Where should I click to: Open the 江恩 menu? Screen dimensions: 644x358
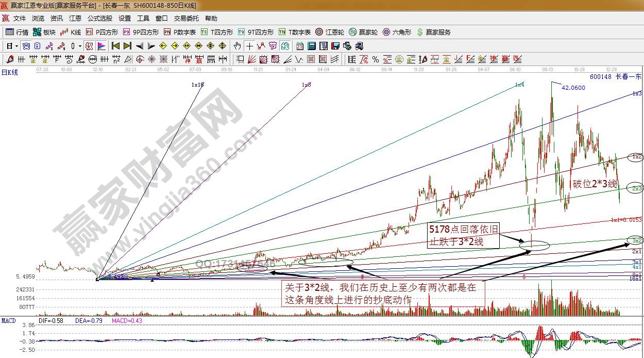[75, 18]
